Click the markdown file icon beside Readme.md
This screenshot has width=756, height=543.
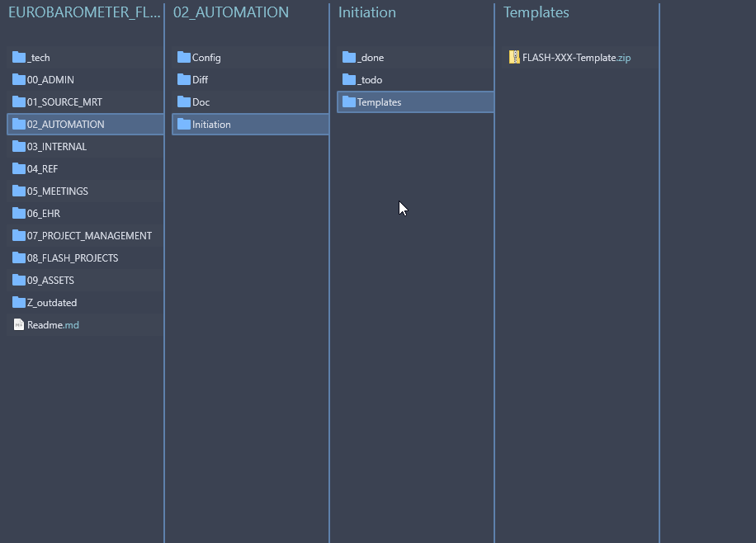19,324
